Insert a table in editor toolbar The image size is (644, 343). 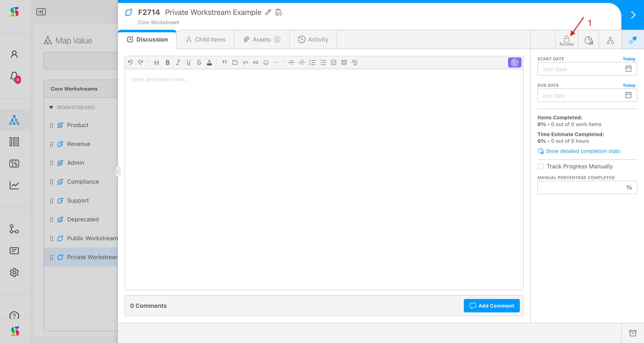[344, 62]
